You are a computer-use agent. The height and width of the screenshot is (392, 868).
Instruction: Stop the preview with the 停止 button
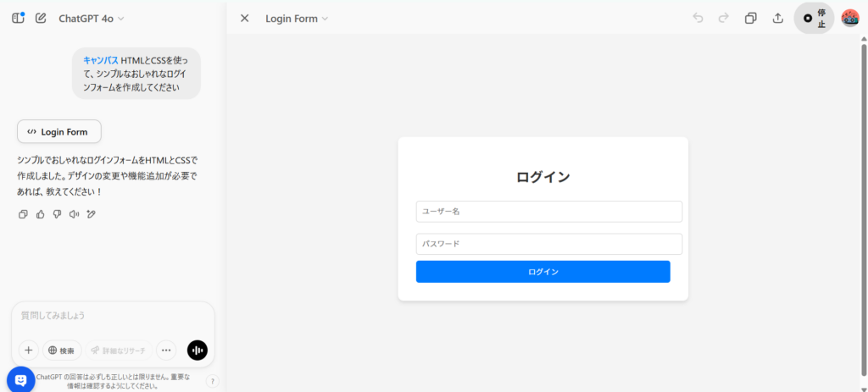pos(814,19)
